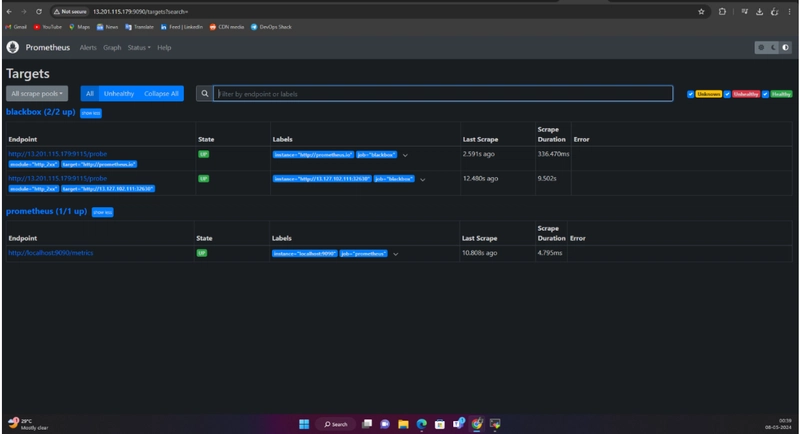Select the All targets filter button
This screenshot has width=800, height=434.
pos(90,93)
